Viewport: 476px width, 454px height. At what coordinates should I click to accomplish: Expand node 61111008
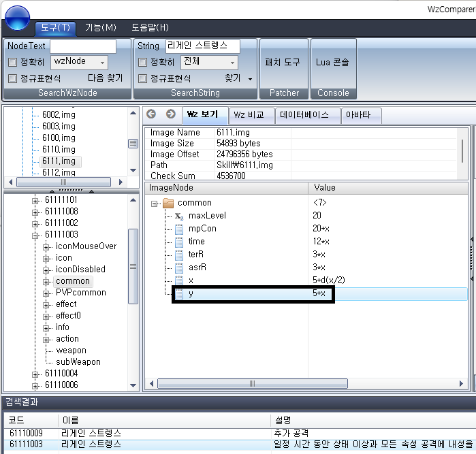click(x=35, y=212)
